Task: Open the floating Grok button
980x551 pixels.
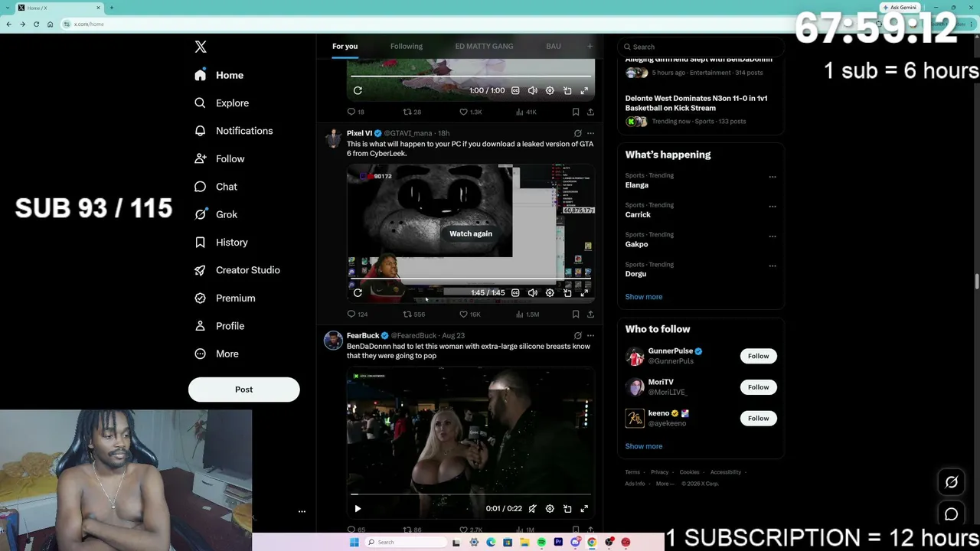Action: coord(952,482)
